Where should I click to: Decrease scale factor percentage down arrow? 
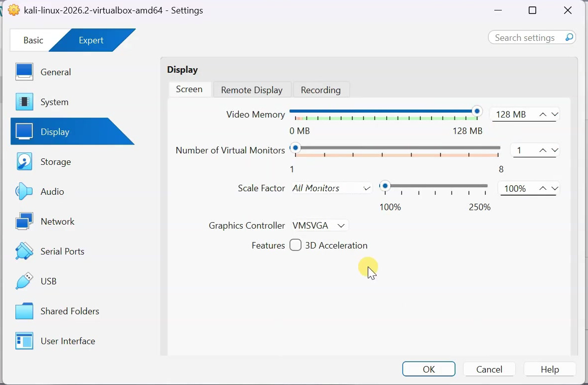555,188
